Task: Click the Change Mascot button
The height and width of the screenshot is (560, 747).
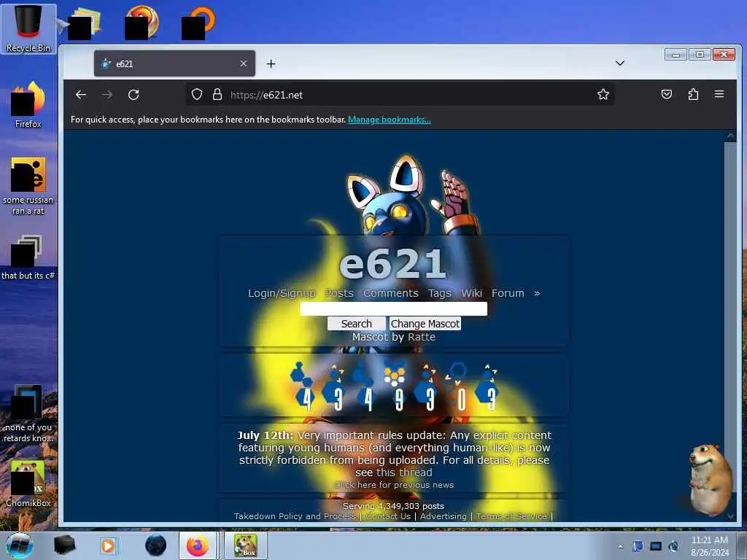Action: click(x=425, y=324)
